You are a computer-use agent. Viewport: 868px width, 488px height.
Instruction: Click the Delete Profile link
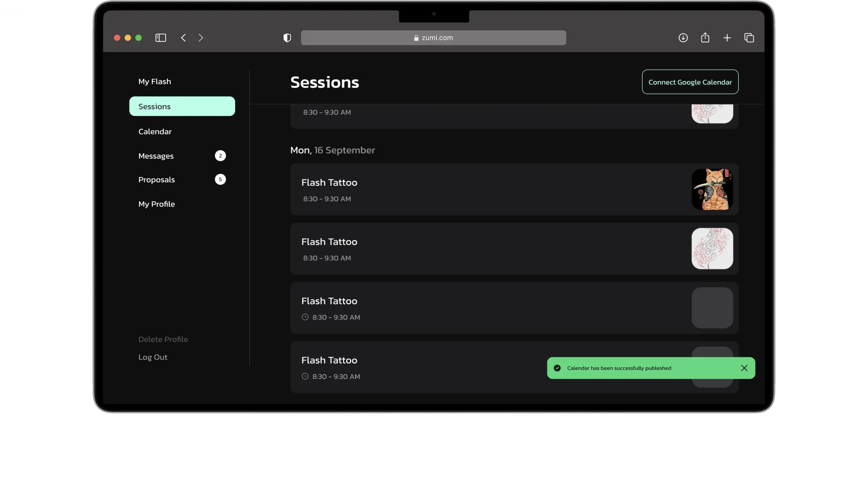click(x=163, y=339)
